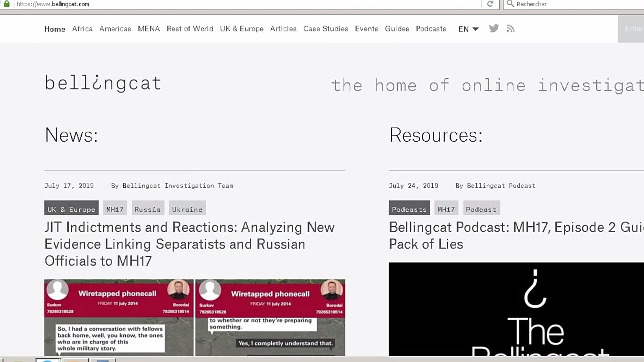Open the black podcast cover image
644x362 pixels.
516,309
